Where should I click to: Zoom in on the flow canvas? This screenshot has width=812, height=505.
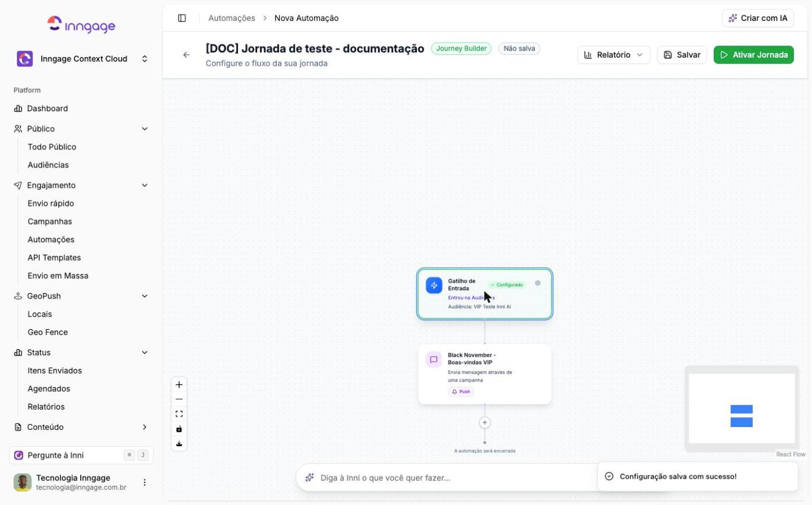(x=179, y=385)
